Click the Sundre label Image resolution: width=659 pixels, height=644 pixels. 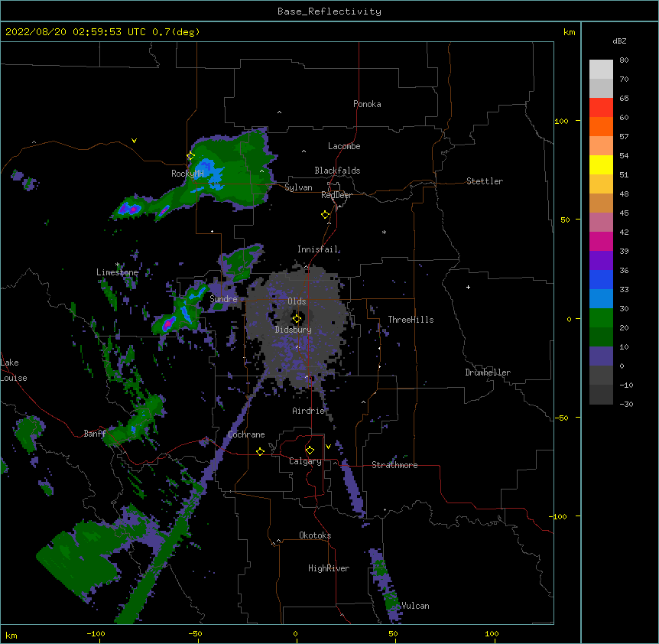pos(223,299)
